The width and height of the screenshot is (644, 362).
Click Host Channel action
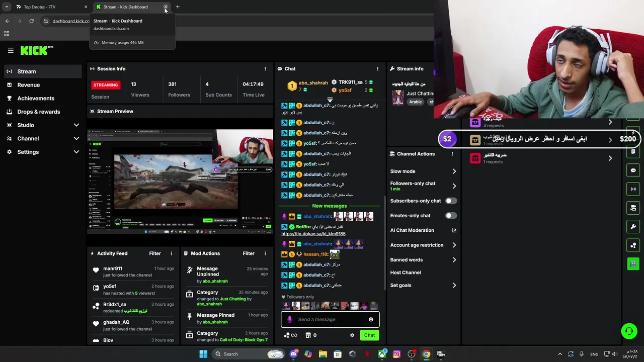[x=406, y=273]
